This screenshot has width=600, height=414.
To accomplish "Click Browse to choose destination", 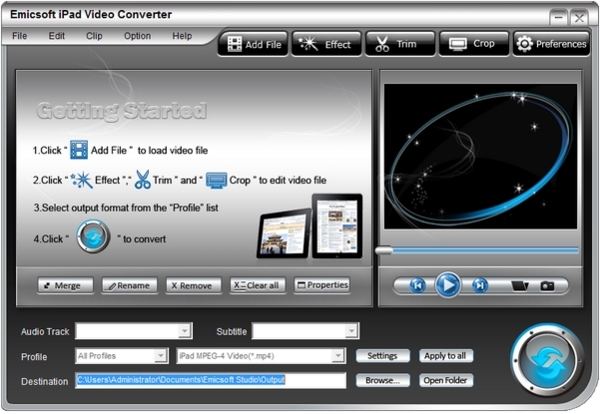I will point(383,380).
